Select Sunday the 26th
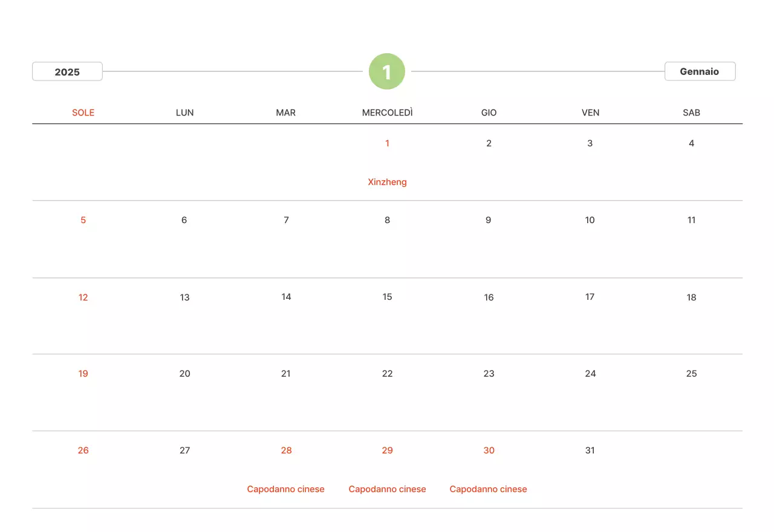Image resolution: width=774 pixels, height=532 pixels. click(x=83, y=450)
